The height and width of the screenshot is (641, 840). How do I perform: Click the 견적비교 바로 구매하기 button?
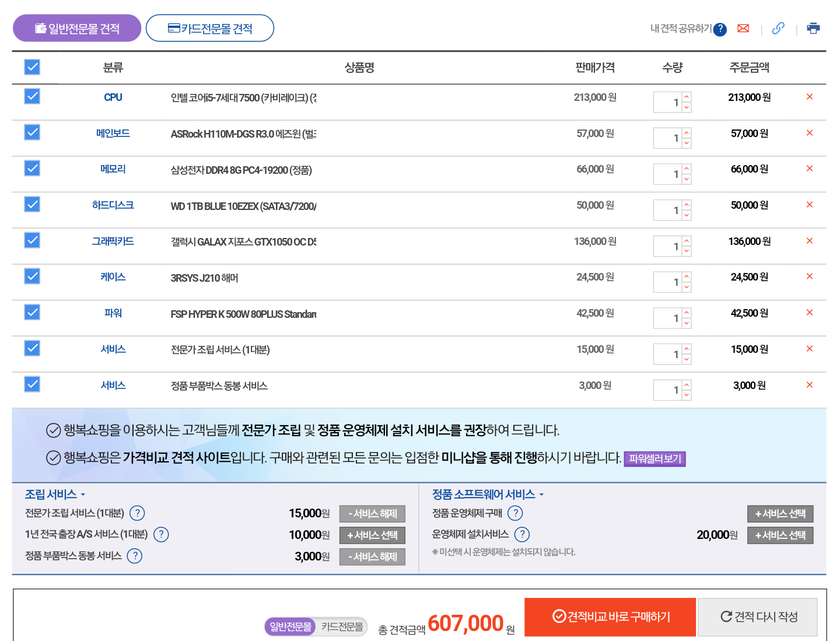click(x=610, y=617)
